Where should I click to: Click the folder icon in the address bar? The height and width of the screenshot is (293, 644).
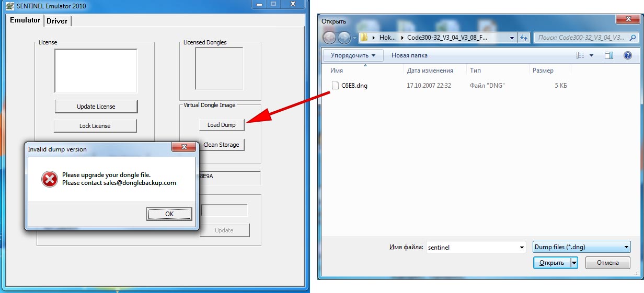pos(364,38)
